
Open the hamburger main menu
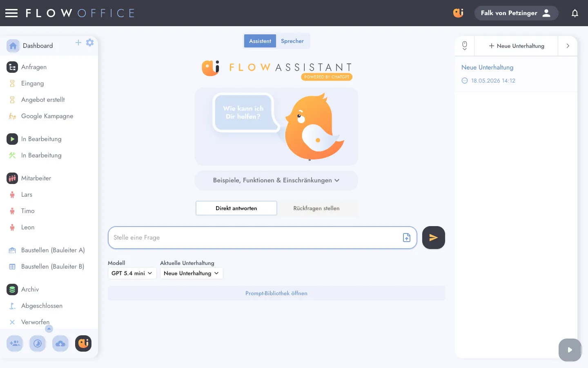(11, 13)
